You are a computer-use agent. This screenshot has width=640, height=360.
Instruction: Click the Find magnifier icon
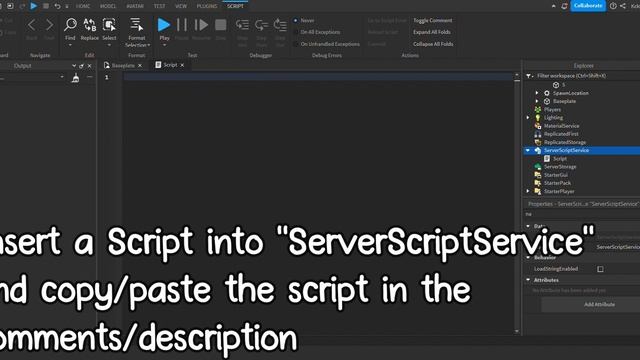coord(70,25)
